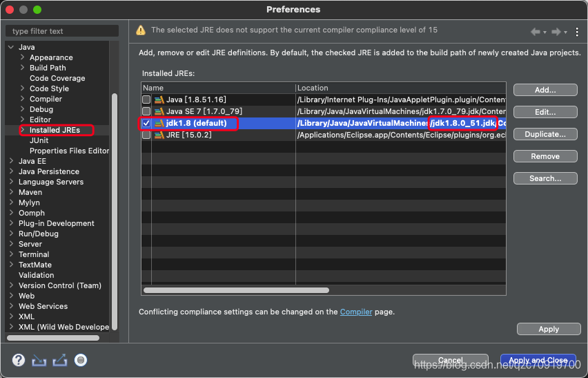Click the export preferences icon
588x378 pixels.
(60, 360)
